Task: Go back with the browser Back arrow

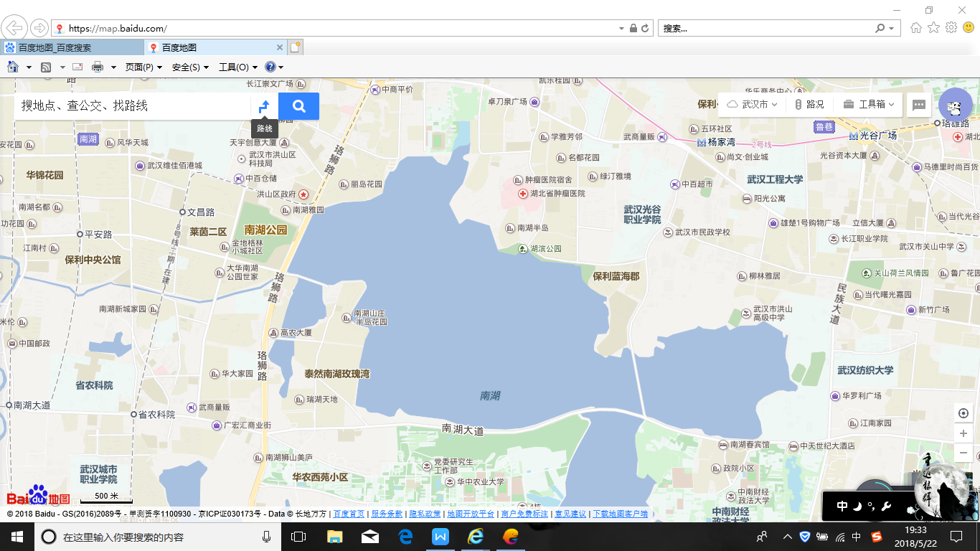Action: 14,28
